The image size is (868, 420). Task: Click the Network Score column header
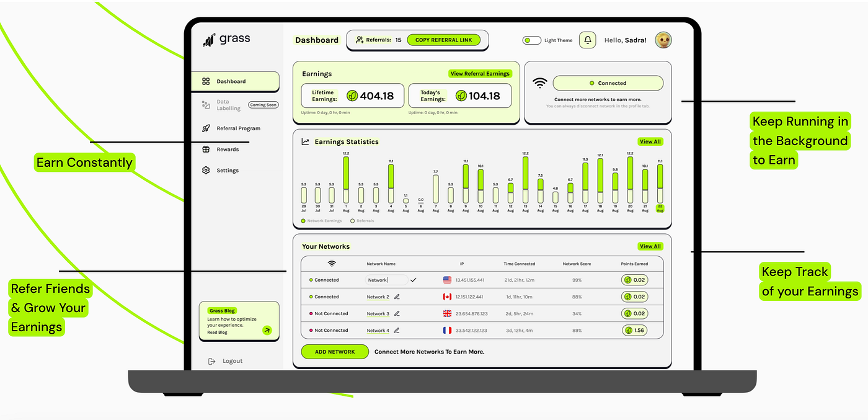[577, 264]
